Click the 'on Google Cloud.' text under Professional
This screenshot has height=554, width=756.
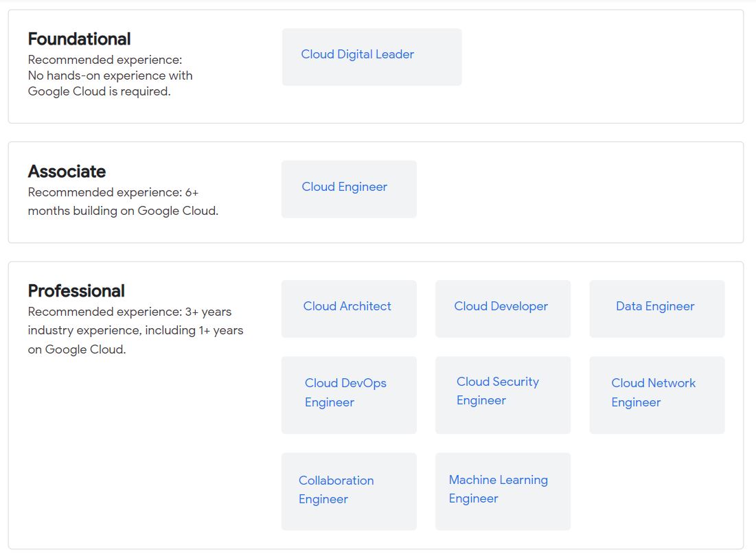[77, 349]
